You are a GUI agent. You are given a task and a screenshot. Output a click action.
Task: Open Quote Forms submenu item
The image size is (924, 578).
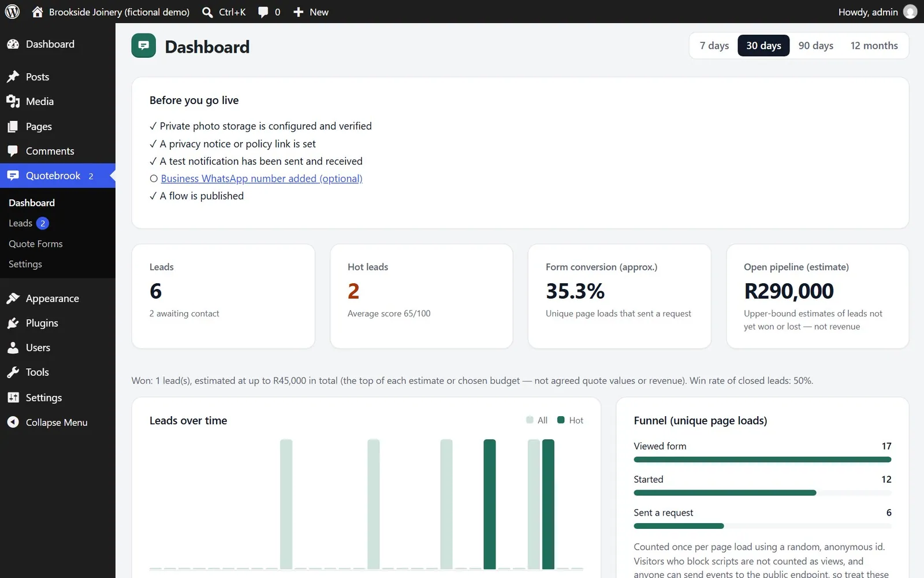(x=36, y=244)
